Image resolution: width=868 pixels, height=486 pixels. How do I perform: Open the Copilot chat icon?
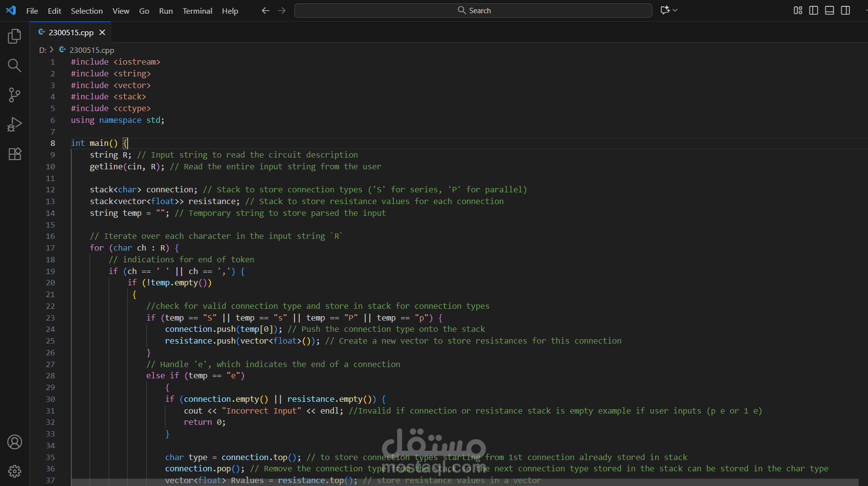665,10
